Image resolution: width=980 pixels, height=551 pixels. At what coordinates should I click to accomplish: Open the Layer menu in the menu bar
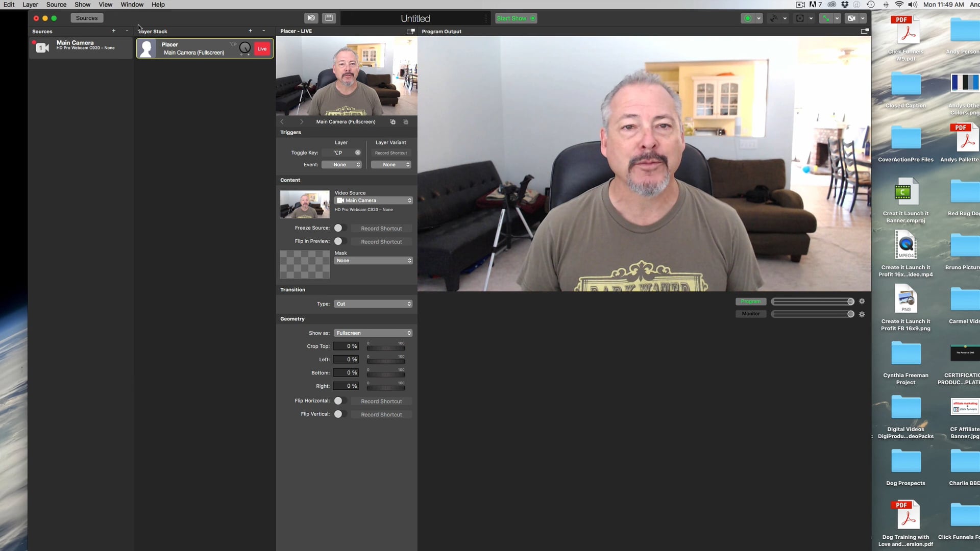coord(30,4)
